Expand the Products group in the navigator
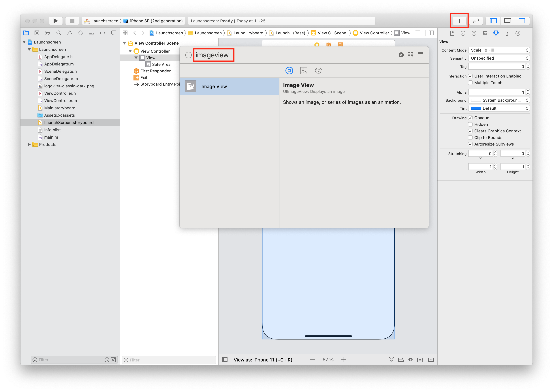This screenshot has width=553, height=392. [x=29, y=144]
